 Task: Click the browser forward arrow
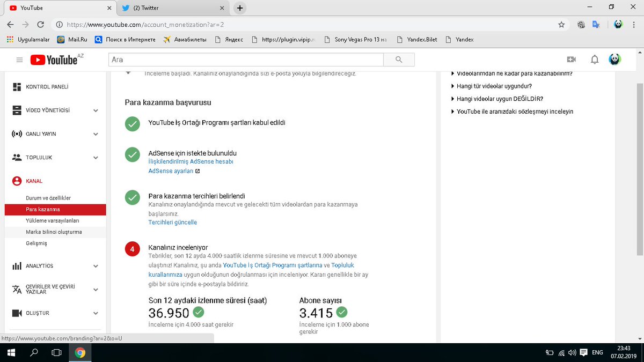[x=25, y=25]
